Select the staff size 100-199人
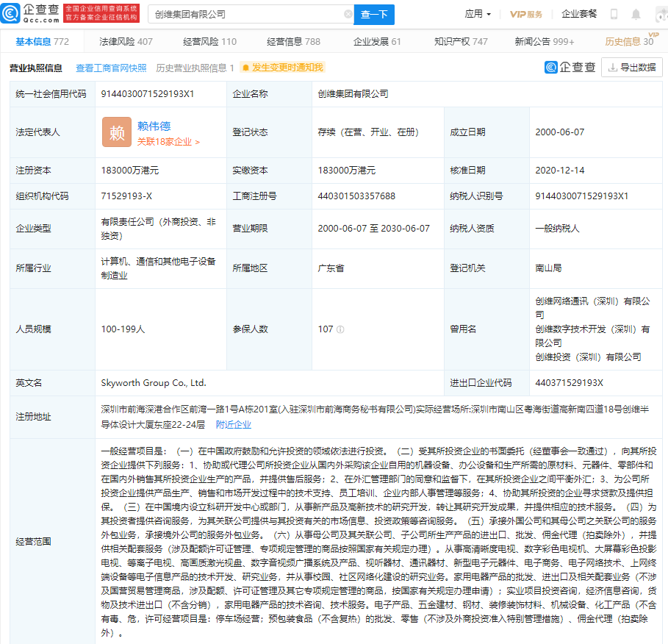This screenshot has height=644, width=668. coord(123,329)
